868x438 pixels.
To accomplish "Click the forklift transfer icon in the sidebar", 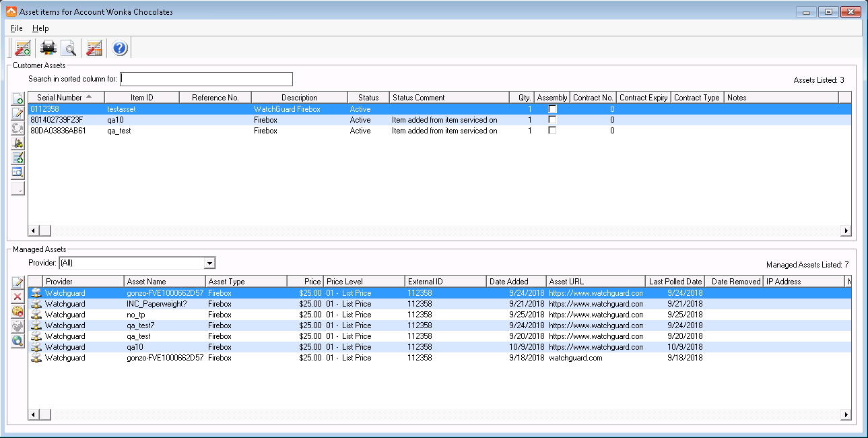I will click(x=18, y=142).
